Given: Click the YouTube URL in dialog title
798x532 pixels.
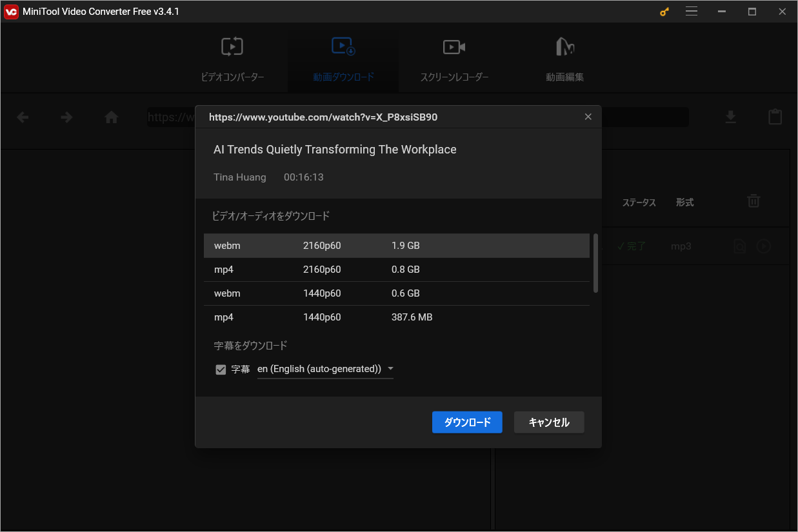Looking at the screenshot, I should pyautogui.click(x=323, y=117).
